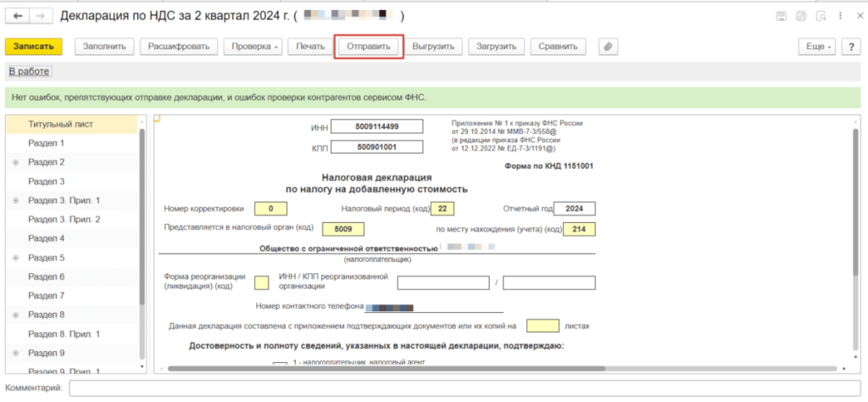
Task: Click the paperclip attached files icon
Action: [607, 47]
